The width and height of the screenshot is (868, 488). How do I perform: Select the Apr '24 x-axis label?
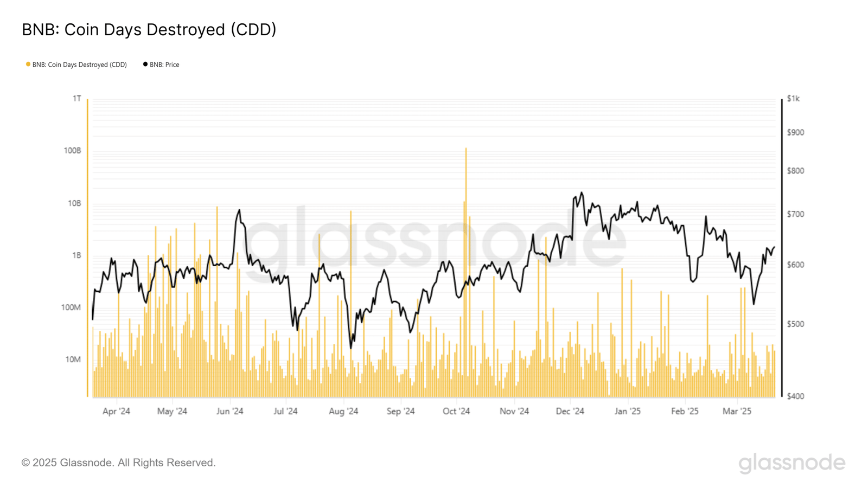(116, 411)
